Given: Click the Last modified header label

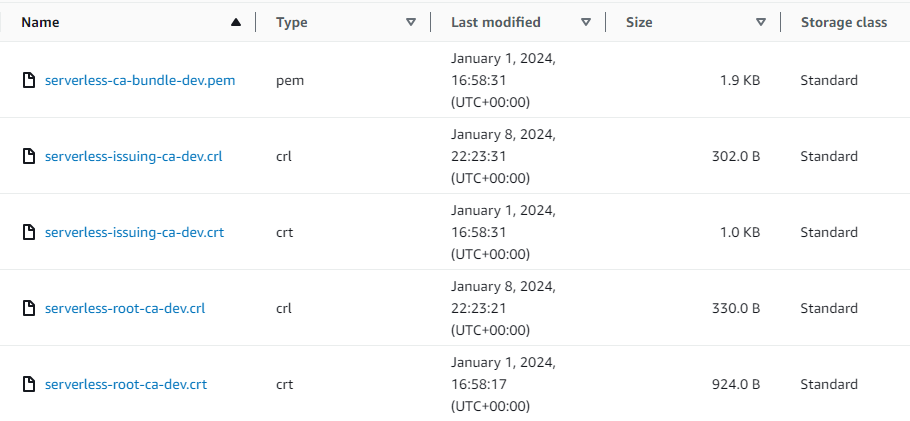Looking at the screenshot, I should pos(496,22).
